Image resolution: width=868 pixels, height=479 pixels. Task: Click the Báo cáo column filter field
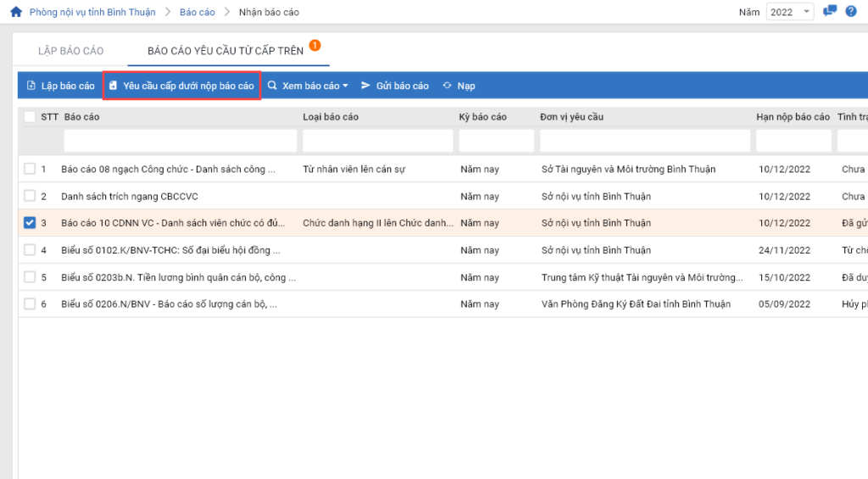(x=180, y=141)
